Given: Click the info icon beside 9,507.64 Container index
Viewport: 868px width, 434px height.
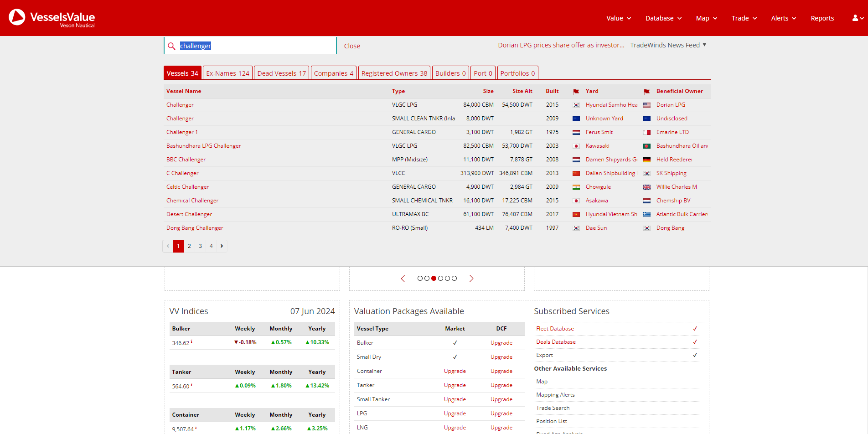Looking at the screenshot, I should click(x=196, y=427).
